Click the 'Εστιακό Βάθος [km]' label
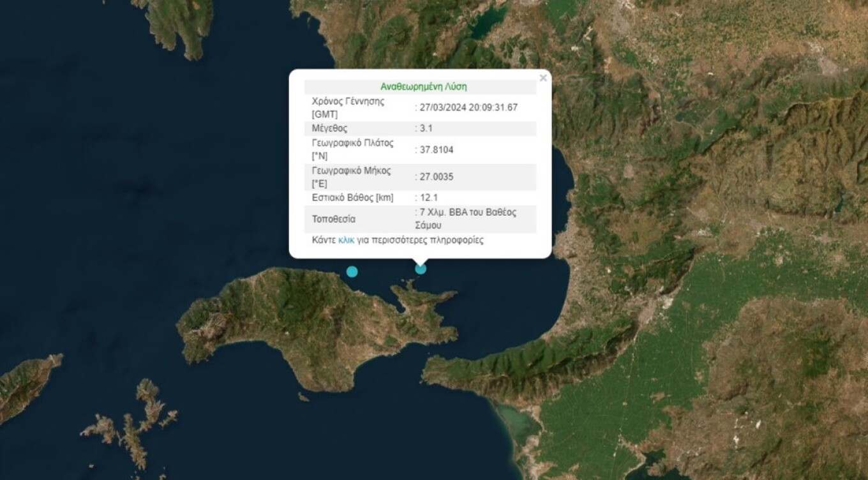This screenshot has width=868, height=480. [352, 198]
